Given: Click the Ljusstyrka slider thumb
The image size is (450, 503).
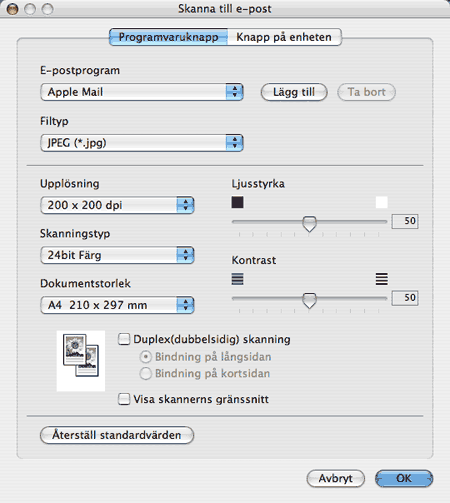Looking at the screenshot, I should coord(309,224).
